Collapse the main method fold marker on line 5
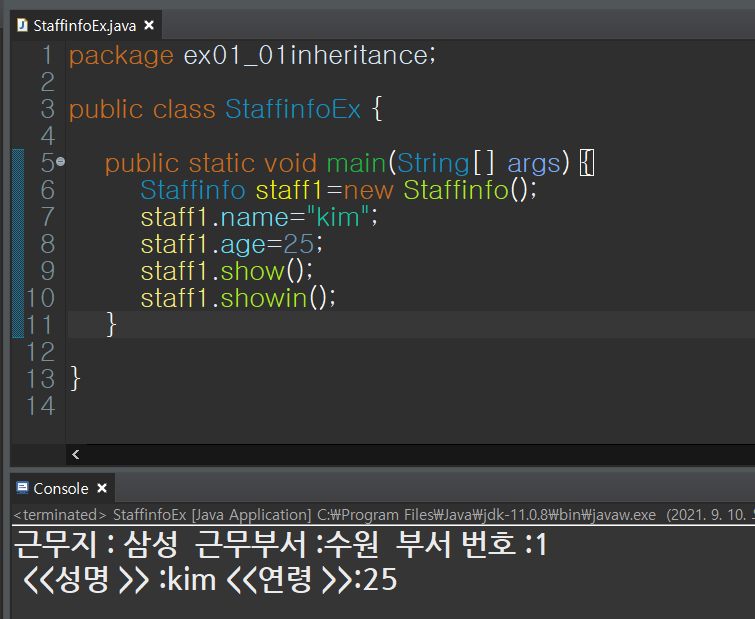This screenshot has width=755, height=619. tap(61, 162)
